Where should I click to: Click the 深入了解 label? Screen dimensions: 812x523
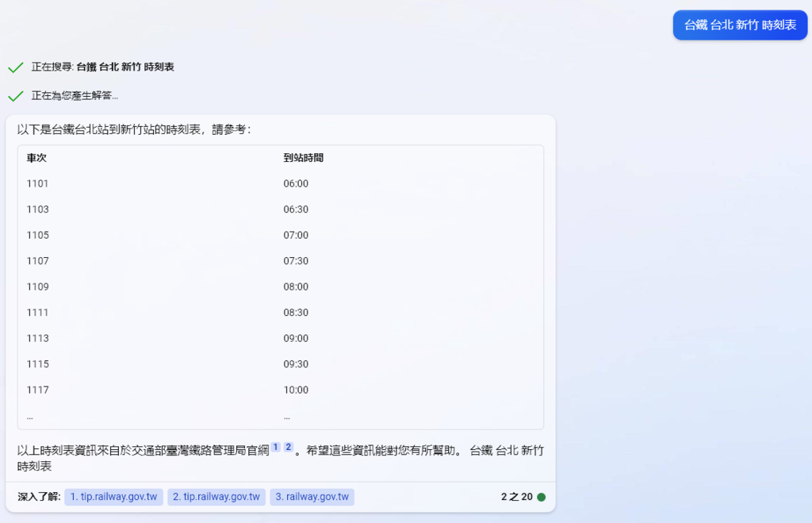pyautogui.click(x=39, y=497)
